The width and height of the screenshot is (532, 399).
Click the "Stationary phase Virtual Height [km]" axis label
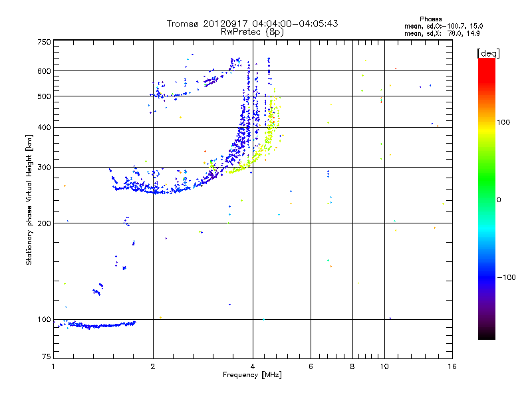point(29,199)
